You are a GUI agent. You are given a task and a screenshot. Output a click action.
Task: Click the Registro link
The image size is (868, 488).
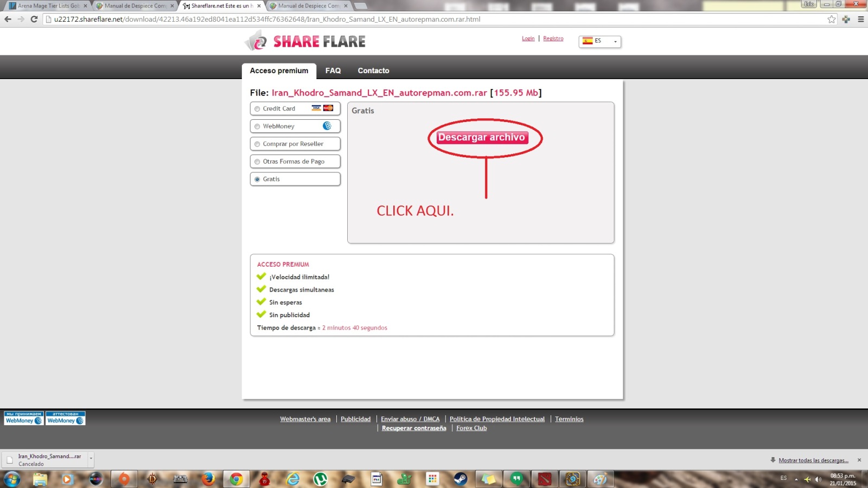pyautogui.click(x=553, y=38)
